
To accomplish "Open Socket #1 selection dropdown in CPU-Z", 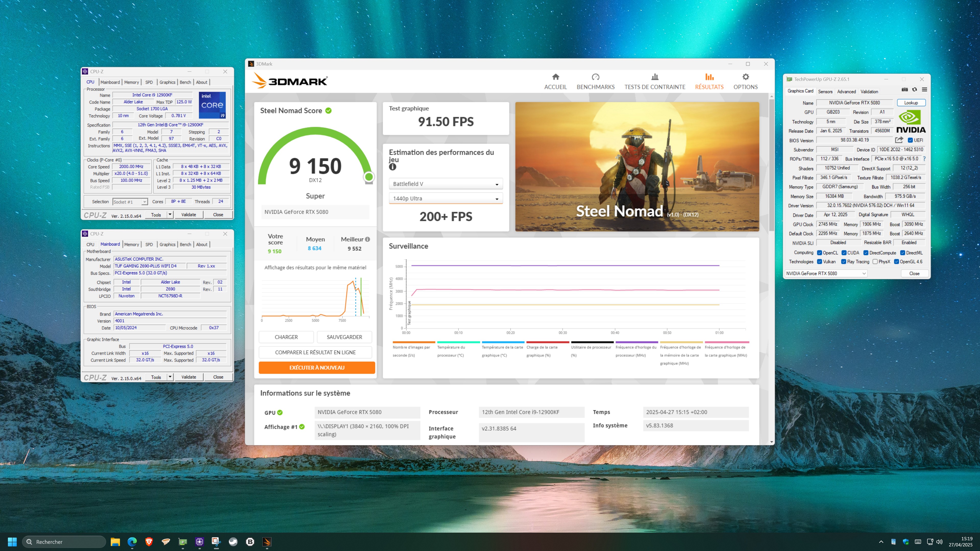I will point(130,202).
